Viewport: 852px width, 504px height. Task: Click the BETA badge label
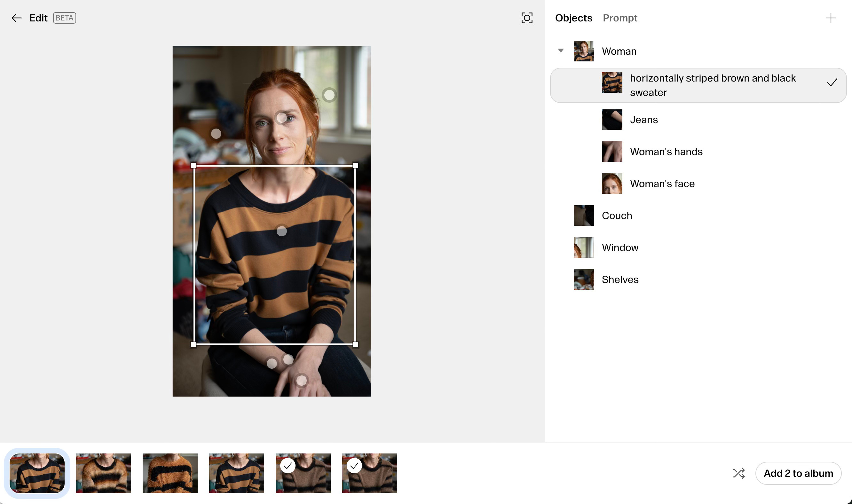[64, 18]
